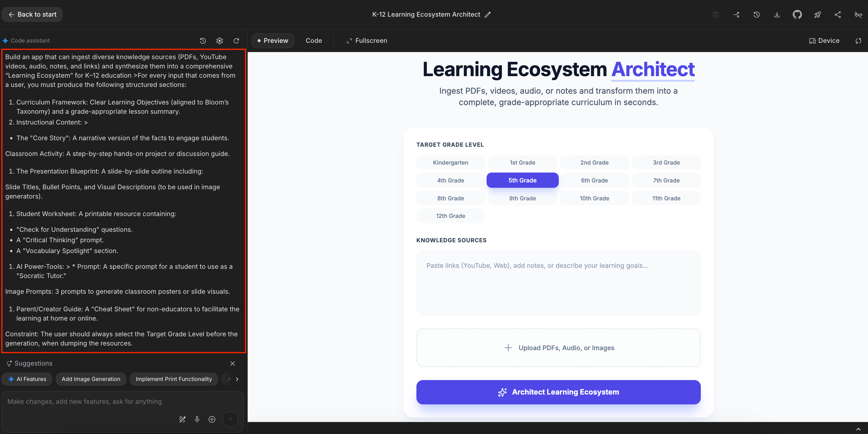Click the microphone icon in prompt box
The image size is (868, 434).
click(x=197, y=419)
